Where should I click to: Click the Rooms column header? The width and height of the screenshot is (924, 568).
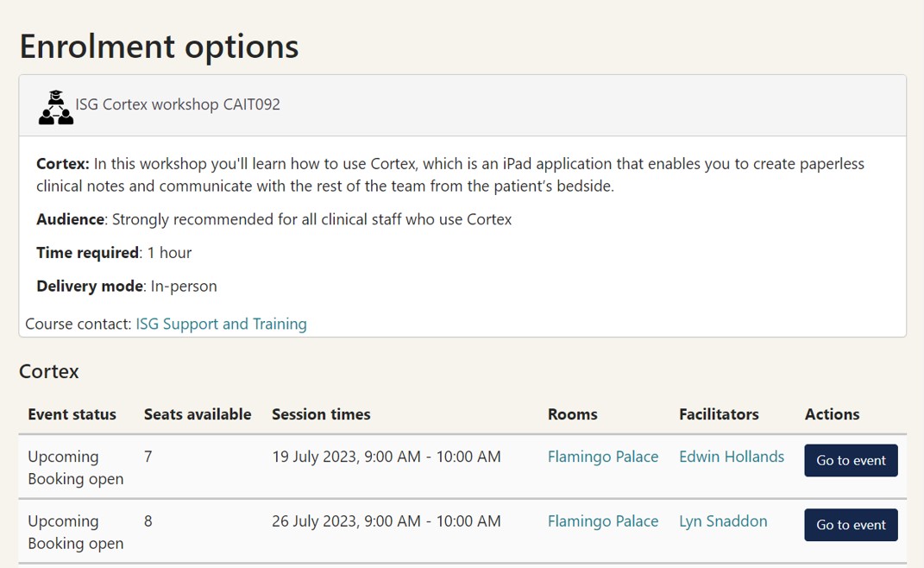click(x=572, y=414)
